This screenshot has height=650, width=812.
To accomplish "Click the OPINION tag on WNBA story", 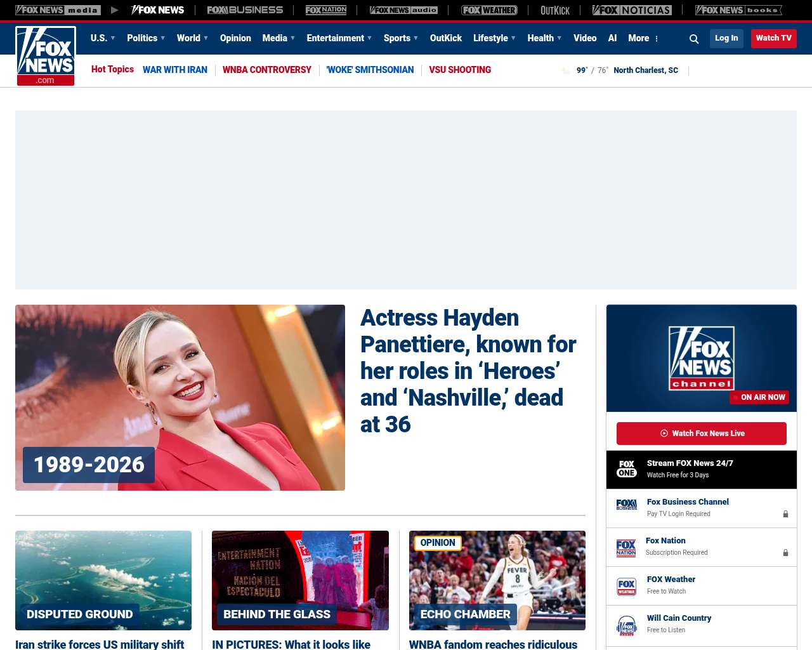I will tap(438, 543).
